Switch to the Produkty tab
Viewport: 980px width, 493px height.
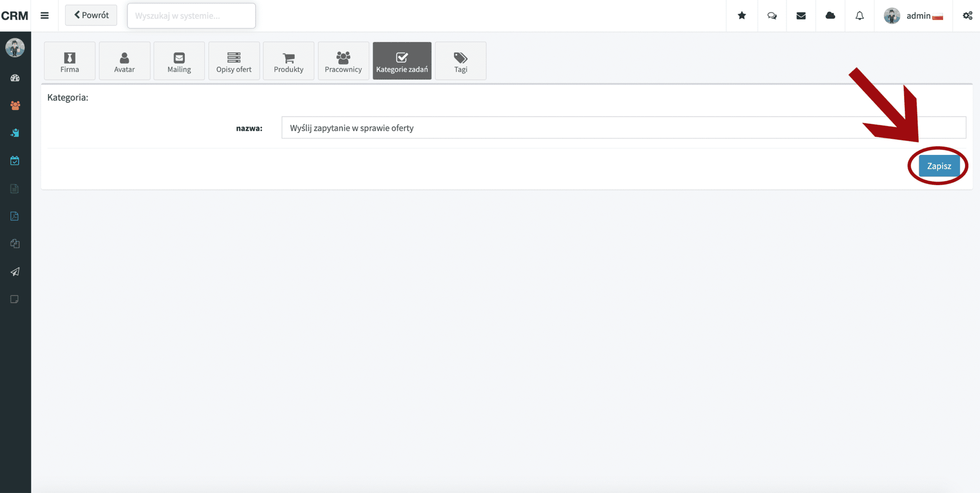tap(289, 61)
